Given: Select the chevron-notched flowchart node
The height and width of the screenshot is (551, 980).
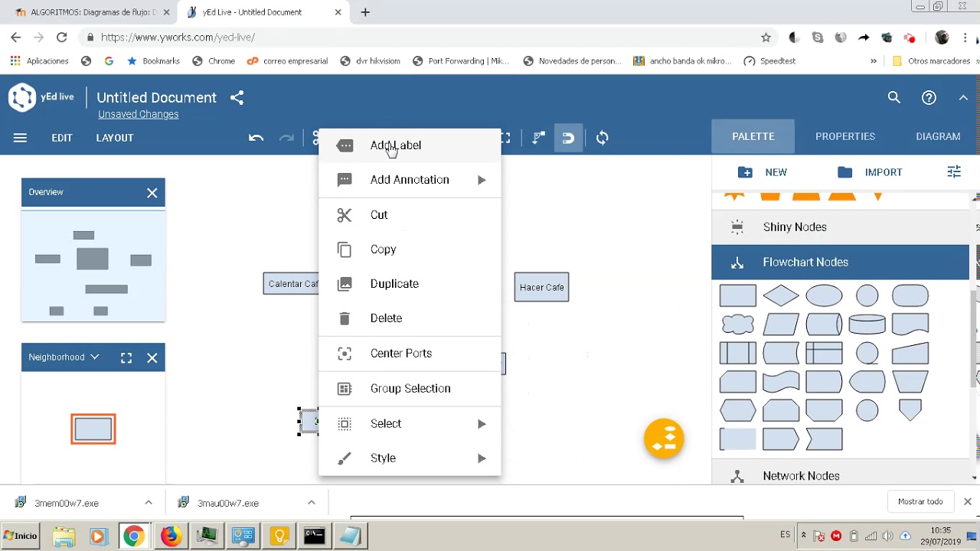Looking at the screenshot, I should pyautogui.click(x=824, y=439).
